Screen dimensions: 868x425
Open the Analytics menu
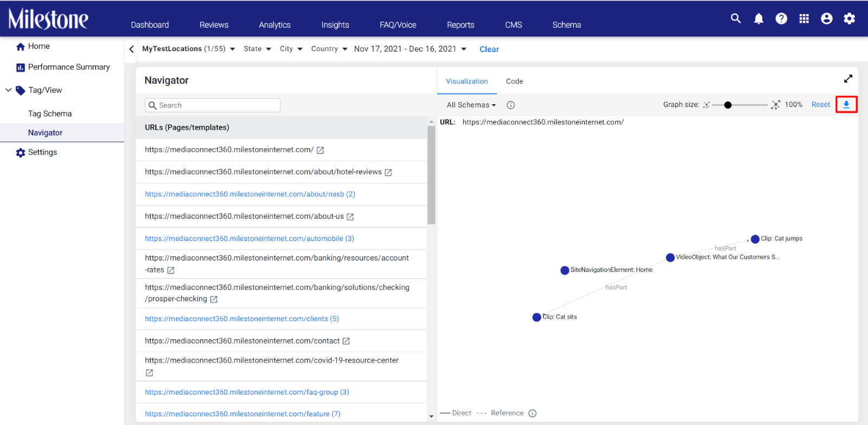tap(275, 25)
